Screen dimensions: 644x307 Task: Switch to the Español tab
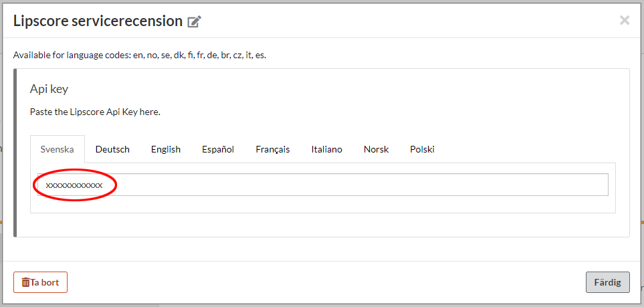[x=218, y=149]
